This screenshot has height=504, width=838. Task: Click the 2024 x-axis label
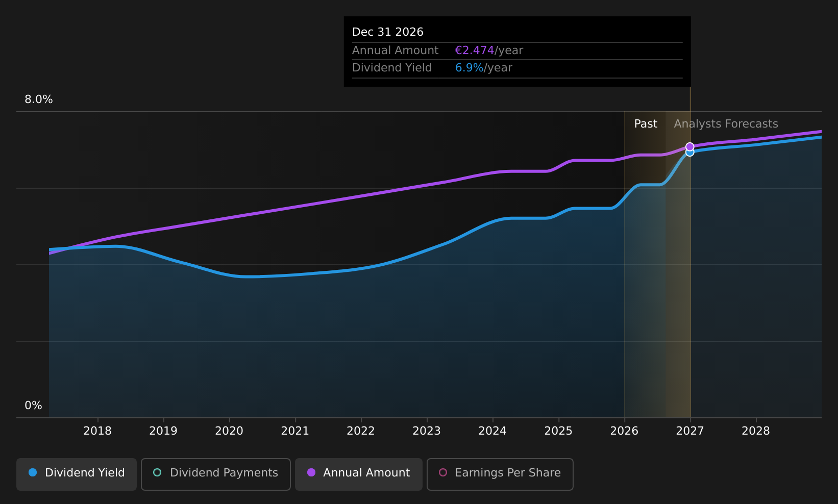tap(492, 431)
